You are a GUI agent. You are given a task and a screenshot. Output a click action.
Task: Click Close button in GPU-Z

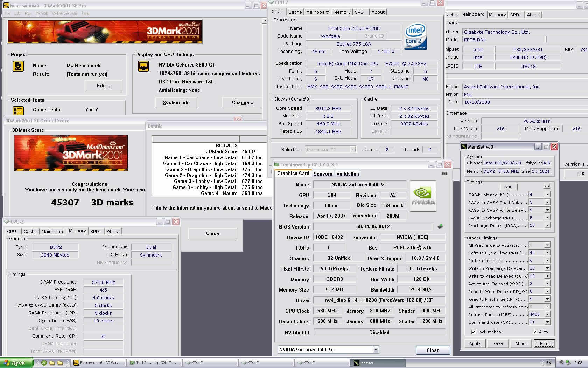pyautogui.click(x=433, y=350)
